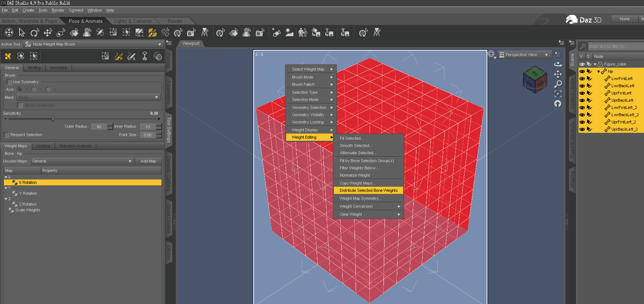644x304 pixels.
Task: Collapse the hip bone tree node
Action: 598,72
